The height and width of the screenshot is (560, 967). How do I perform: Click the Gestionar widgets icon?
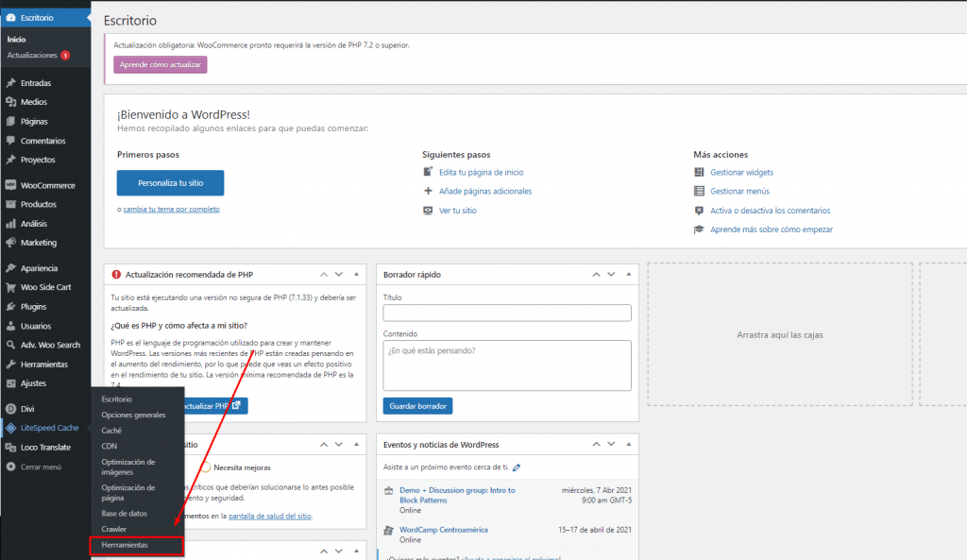[699, 172]
